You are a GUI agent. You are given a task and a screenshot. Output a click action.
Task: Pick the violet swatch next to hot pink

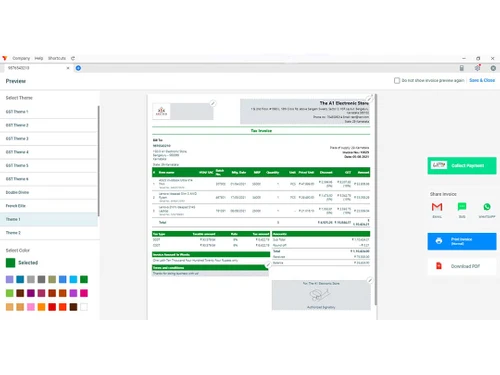[x=73, y=293]
